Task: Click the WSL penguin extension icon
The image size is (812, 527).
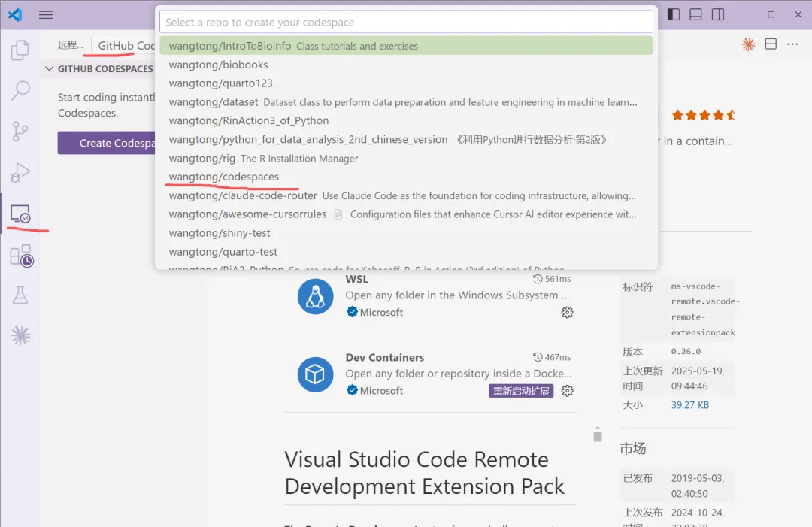Action: [x=315, y=297]
